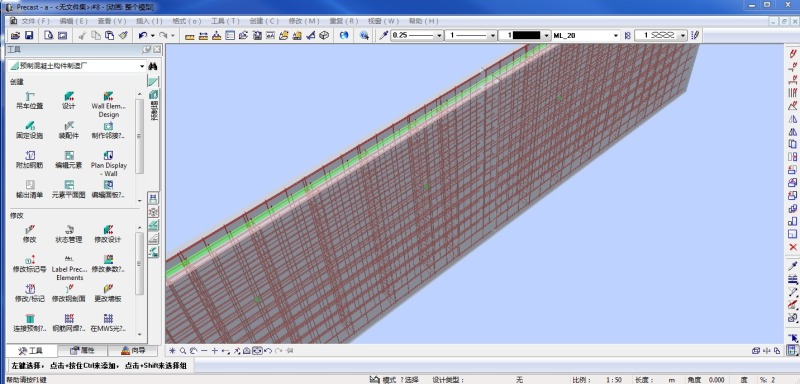Image resolution: width=800 pixels, height=384 pixels.
Task: Click the zoom magnifier icon below viewport
Action: [x=183, y=351]
